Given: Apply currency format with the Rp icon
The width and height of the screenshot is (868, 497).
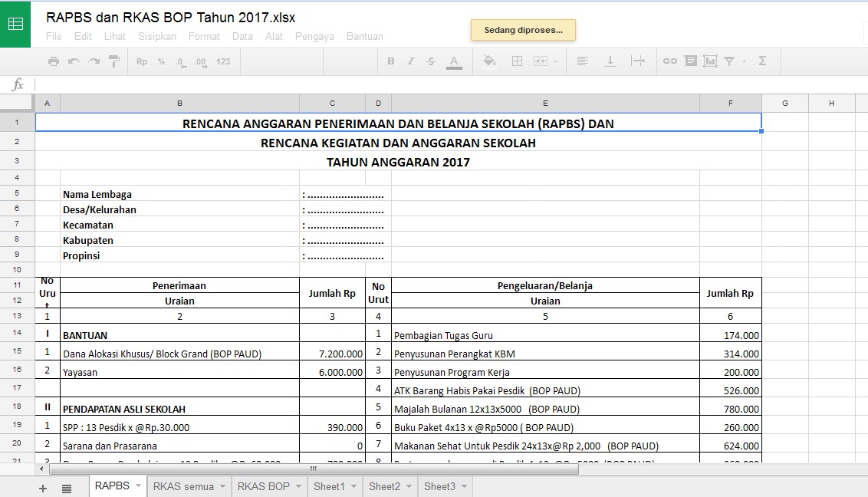Looking at the screenshot, I should click(x=142, y=61).
